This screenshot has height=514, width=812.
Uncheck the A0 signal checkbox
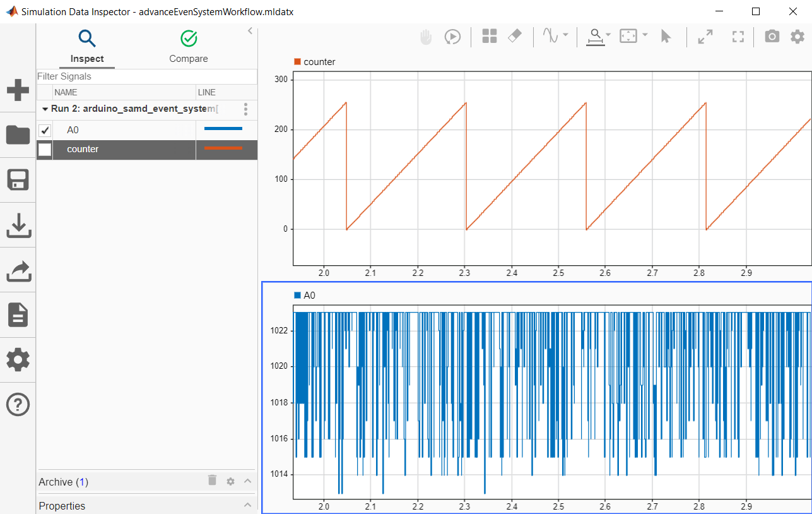[45, 130]
